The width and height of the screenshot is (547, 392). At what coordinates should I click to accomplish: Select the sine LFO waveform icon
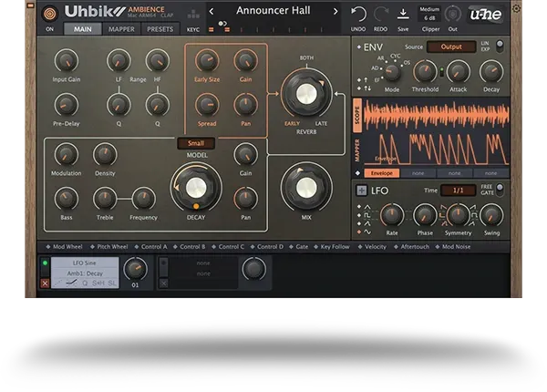pos(367,232)
